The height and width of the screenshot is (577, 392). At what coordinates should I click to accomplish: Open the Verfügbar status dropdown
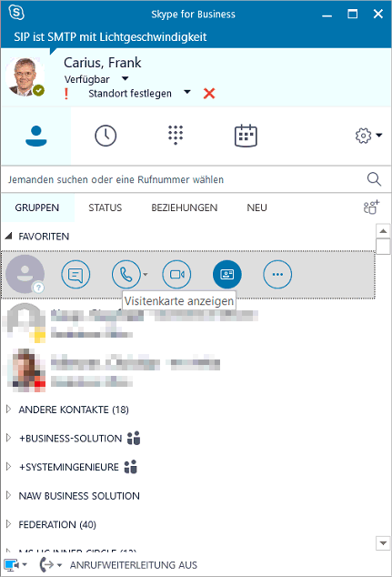pyautogui.click(x=125, y=78)
